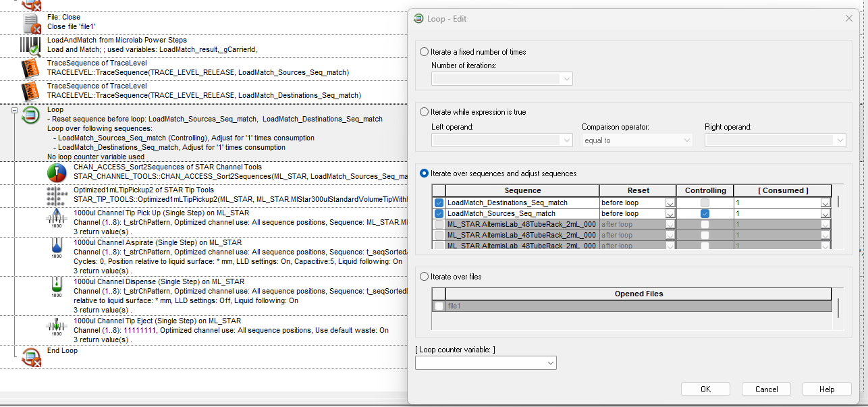Select the CHAN_ACCESS_Sort2Sequences step icon

[56, 173]
